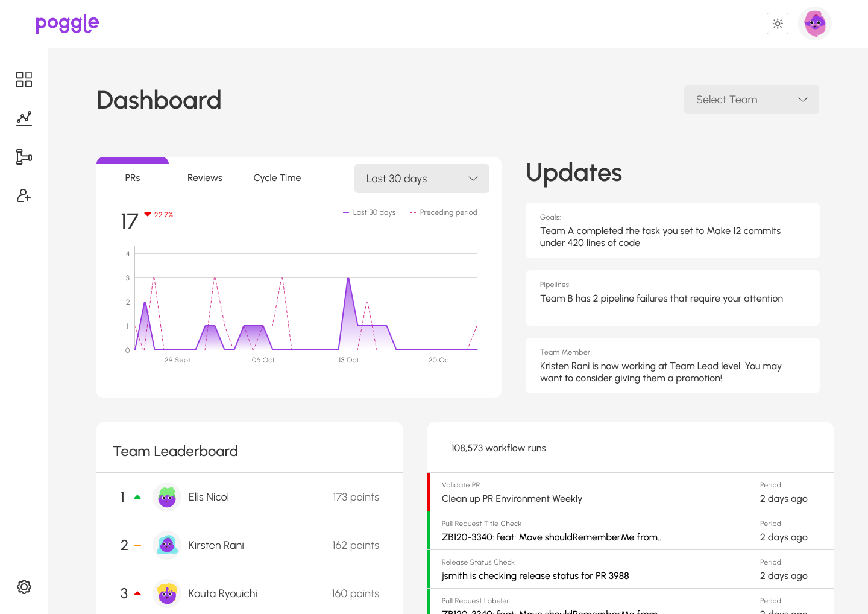Screen dimensions: 868x614
Task: Toggle the Last 30 days chart legend
Action: (x=369, y=212)
